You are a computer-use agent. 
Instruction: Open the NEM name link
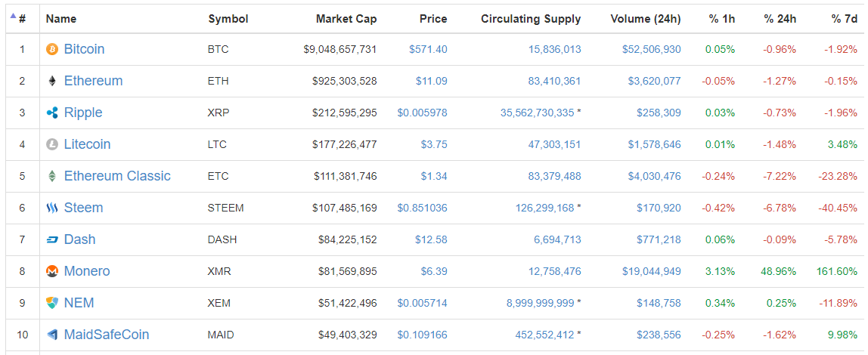(79, 303)
